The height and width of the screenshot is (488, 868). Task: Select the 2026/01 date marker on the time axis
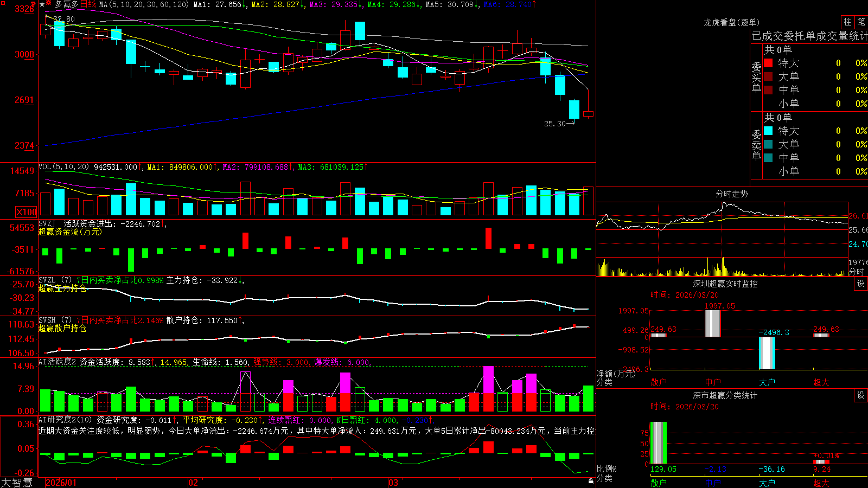[x=61, y=483]
